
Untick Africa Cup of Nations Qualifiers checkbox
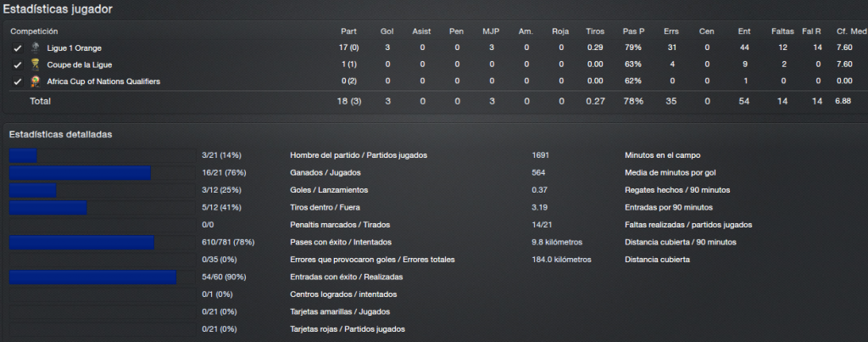[x=18, y=81]
